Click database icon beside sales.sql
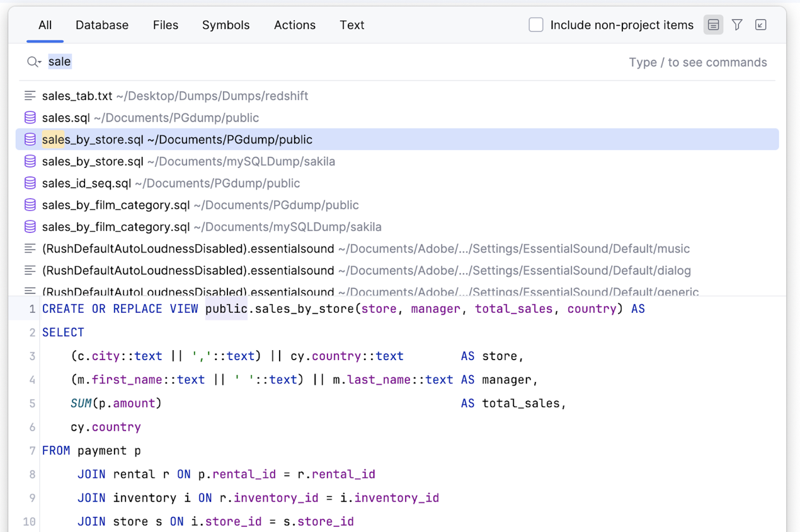Screen dimensions: 800x532 (30, 118)
